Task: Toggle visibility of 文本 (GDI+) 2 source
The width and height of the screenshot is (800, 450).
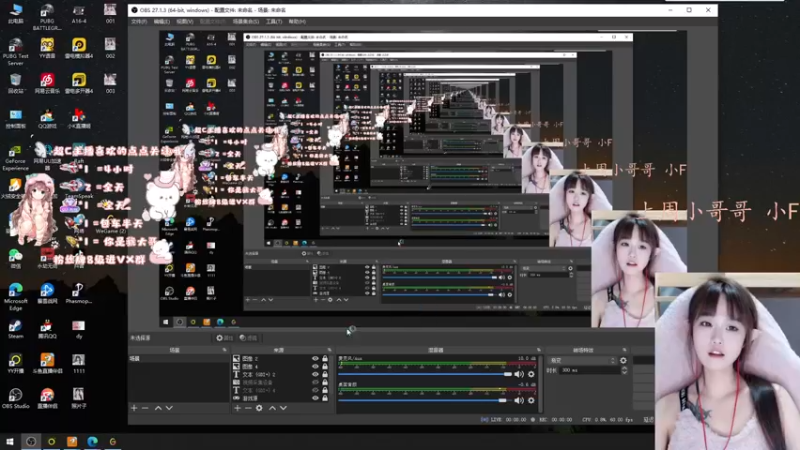Action: [315, 374]
